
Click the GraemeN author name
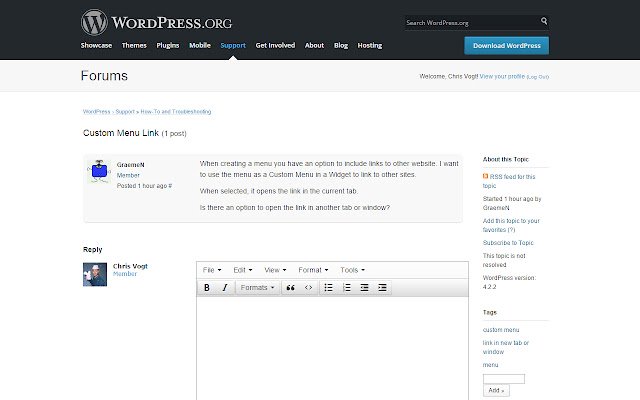point(131,165)
